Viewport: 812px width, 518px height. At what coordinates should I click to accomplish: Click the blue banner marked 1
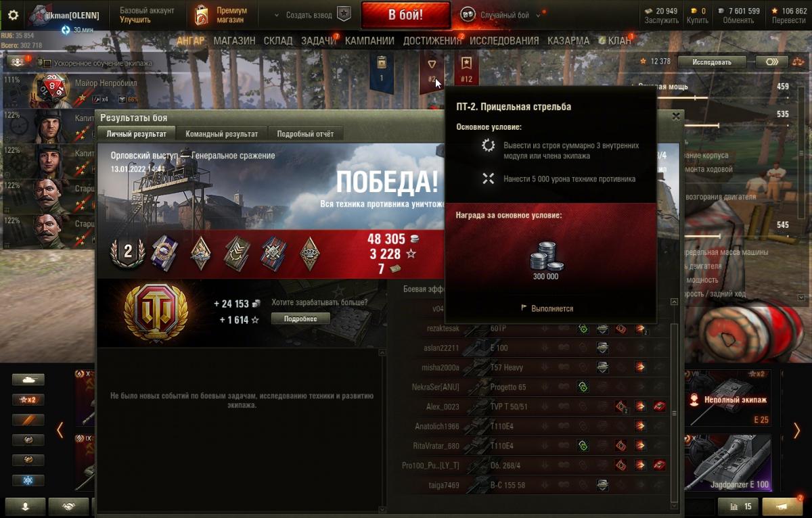[x=381, y=70]
